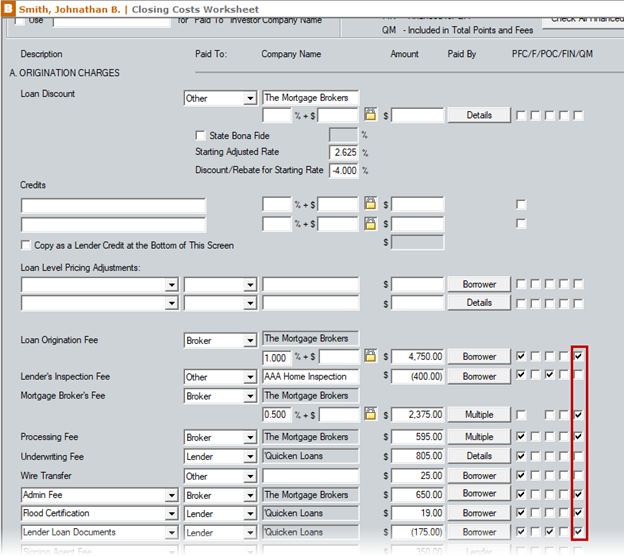The width and height of the screenshot is (624, 556).
Task: Click the lock icon on second Credits row
Action: tap(370, 223)
